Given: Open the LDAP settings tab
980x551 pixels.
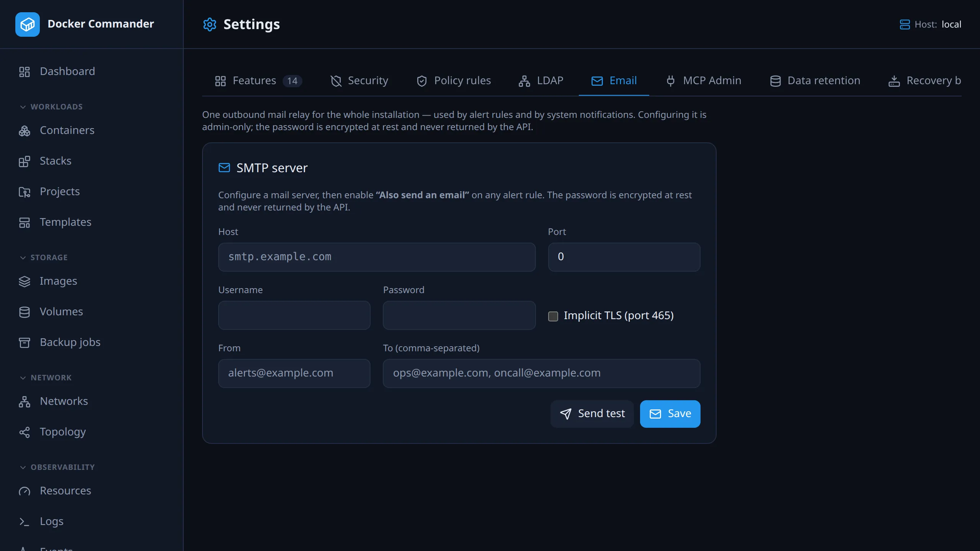Looking at the screenshot, I should (x=541, y=81).
